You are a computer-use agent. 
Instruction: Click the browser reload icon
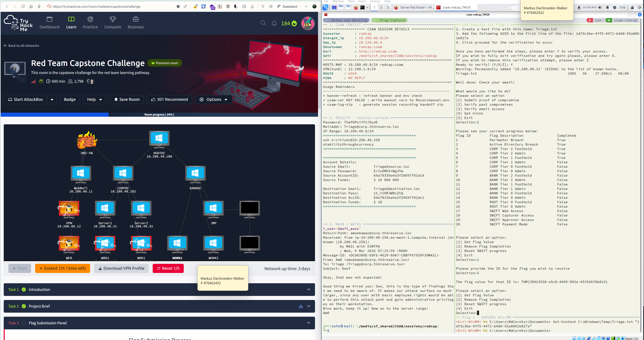(x=23, y=7)
